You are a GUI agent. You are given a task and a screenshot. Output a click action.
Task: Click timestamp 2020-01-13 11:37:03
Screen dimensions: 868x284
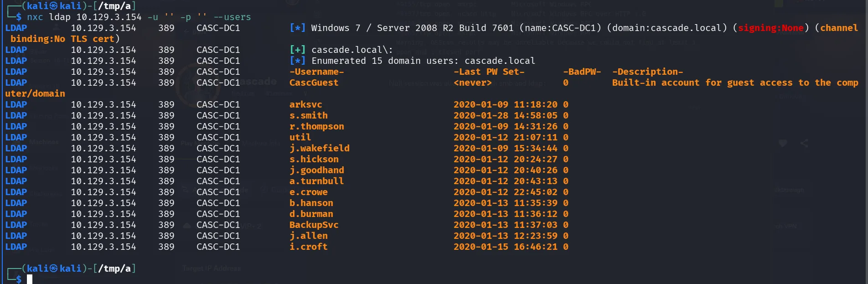(x=505, y=225)
